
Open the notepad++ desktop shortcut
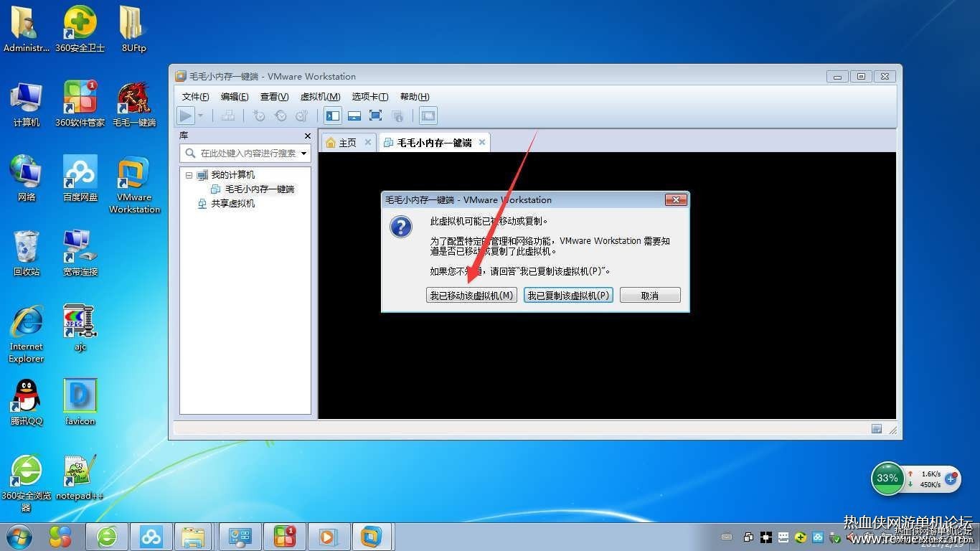coord(80,477)
